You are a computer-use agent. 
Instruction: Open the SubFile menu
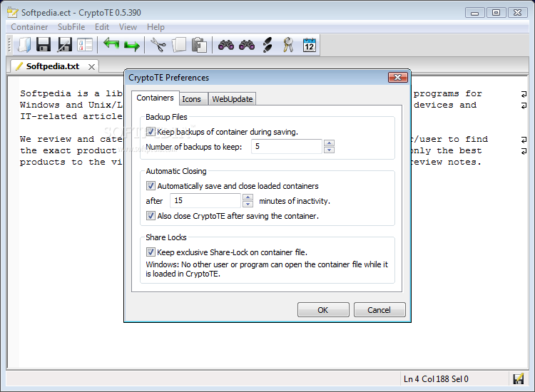(x=71, y=27)
